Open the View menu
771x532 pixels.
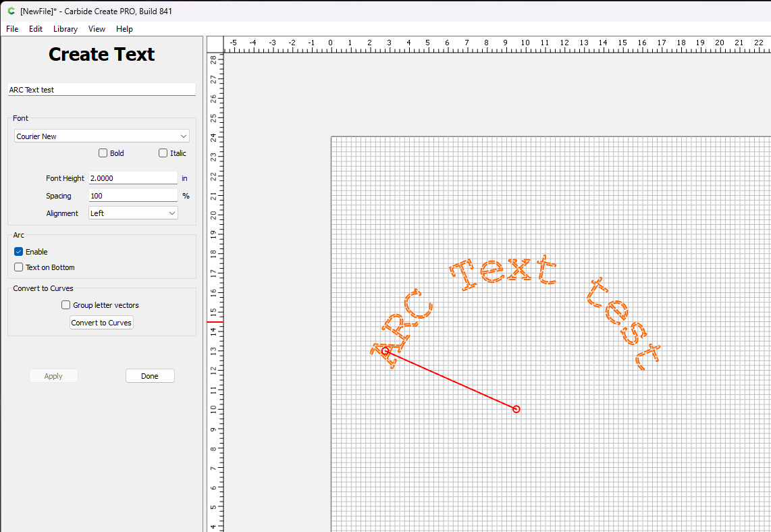(97, 29)
